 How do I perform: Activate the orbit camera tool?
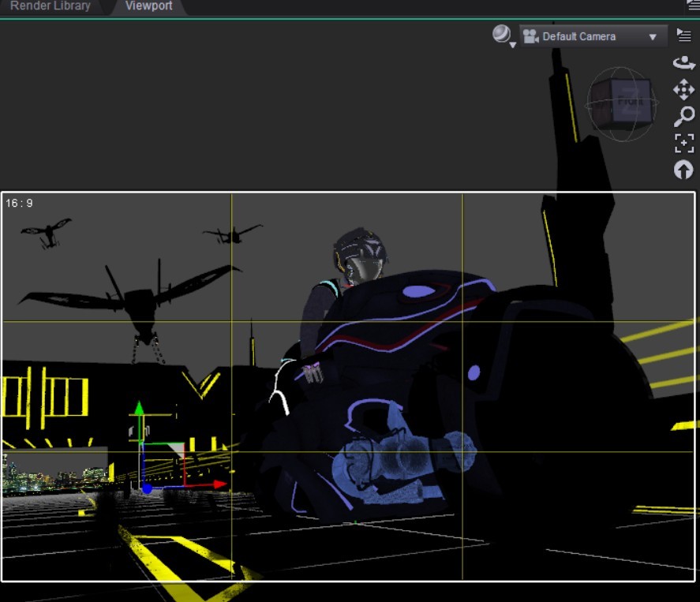pyautogui.click(x=684, y=63)
